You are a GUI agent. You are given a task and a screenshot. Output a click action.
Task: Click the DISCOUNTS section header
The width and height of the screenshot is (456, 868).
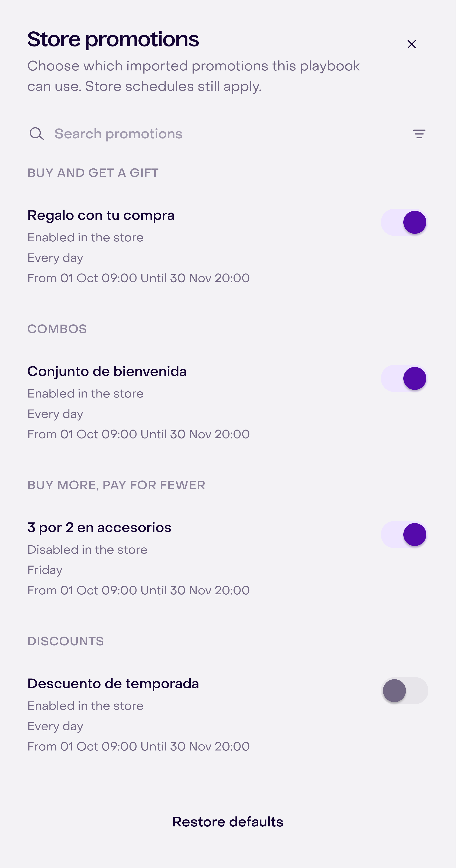click(65, 641)
